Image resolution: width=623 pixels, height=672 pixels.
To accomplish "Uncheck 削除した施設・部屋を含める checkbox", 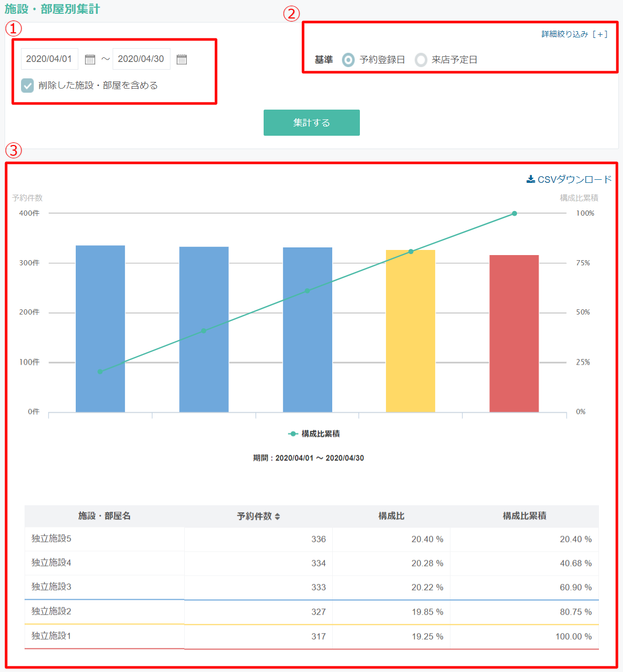I will point(28,86).
